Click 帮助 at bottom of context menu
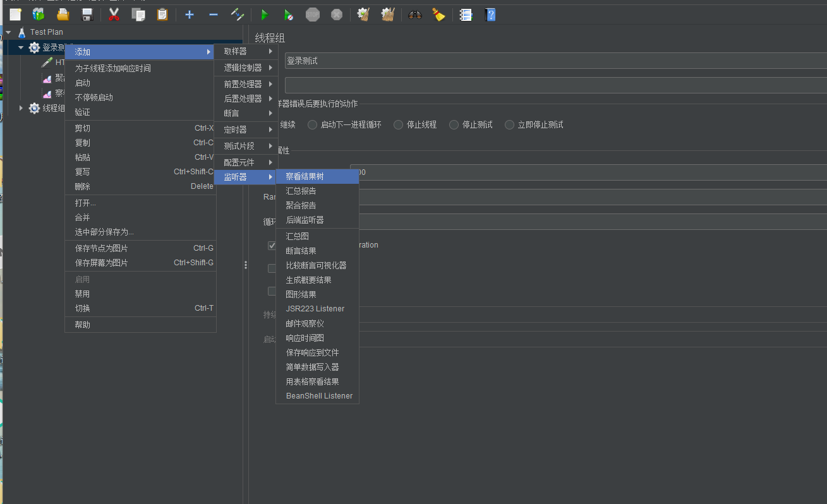This screenshot has height=504, width=827. click(x=141, y=325)
